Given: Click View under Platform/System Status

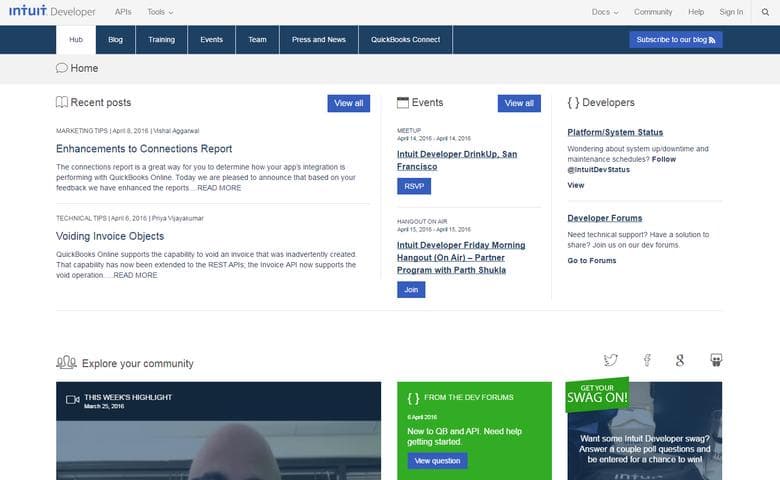Looking at the screenshot, I should coord(576,185).
